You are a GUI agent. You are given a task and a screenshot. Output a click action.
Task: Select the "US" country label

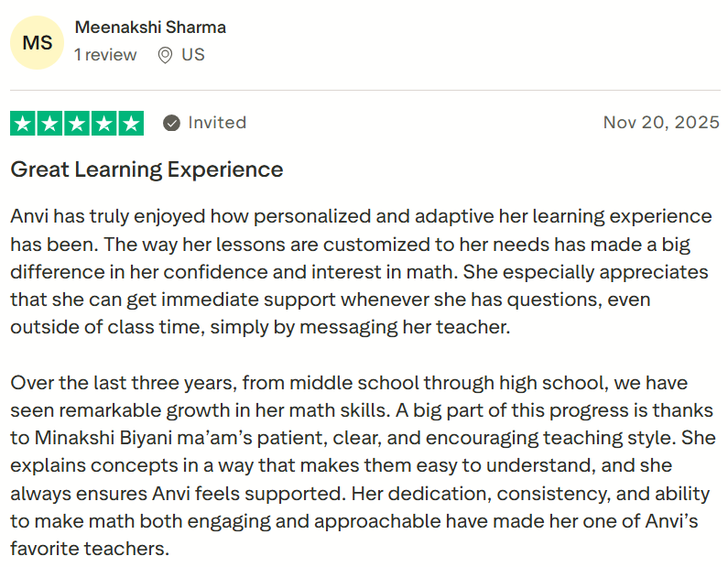coord(192,55)
